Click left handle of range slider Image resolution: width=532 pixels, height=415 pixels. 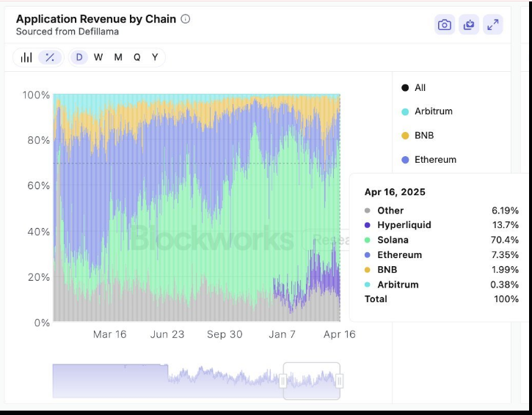283,381
